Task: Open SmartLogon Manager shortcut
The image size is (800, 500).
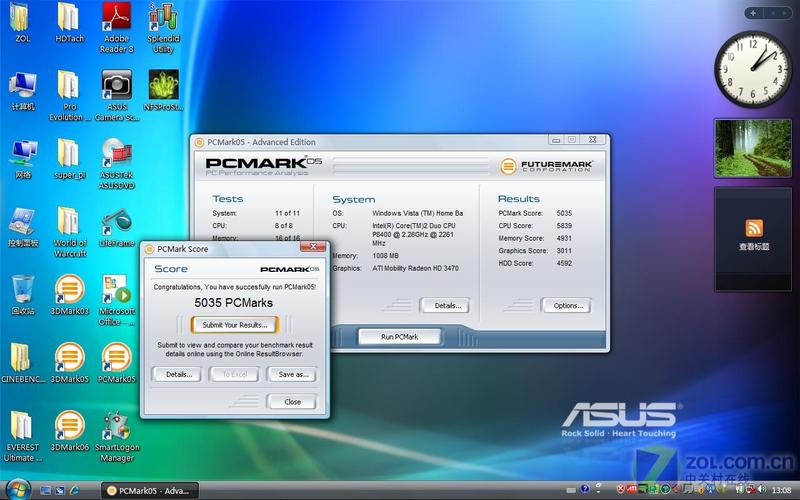Action: [117, 437]
